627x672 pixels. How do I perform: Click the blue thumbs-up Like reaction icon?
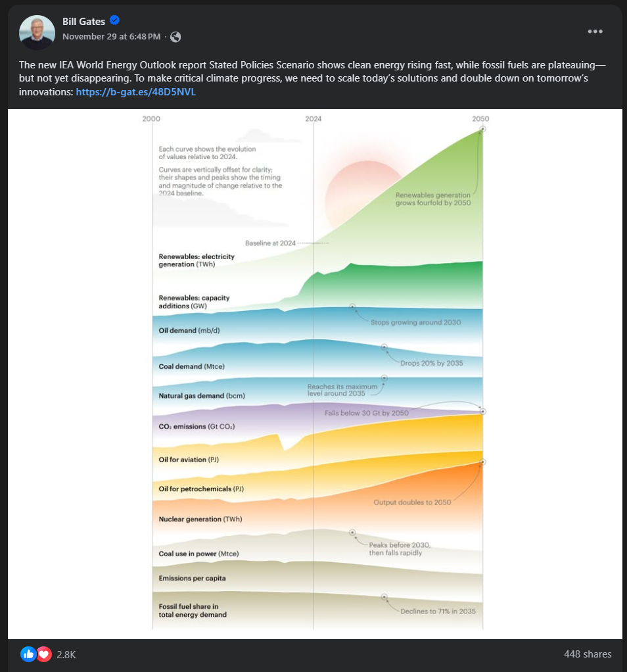(28, 654)
